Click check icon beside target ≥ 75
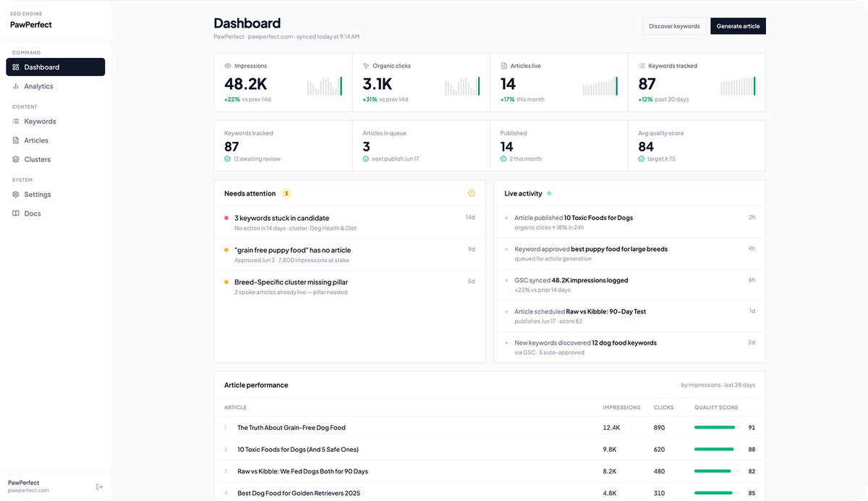Image resolution: width=868 pixels, height=501 pixels. (x=641, y=159)
